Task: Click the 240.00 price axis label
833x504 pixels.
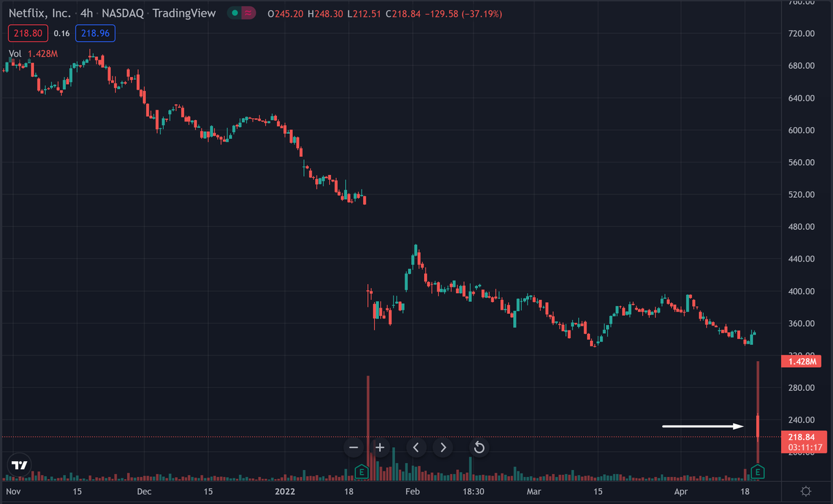Action: click(800, 421)
